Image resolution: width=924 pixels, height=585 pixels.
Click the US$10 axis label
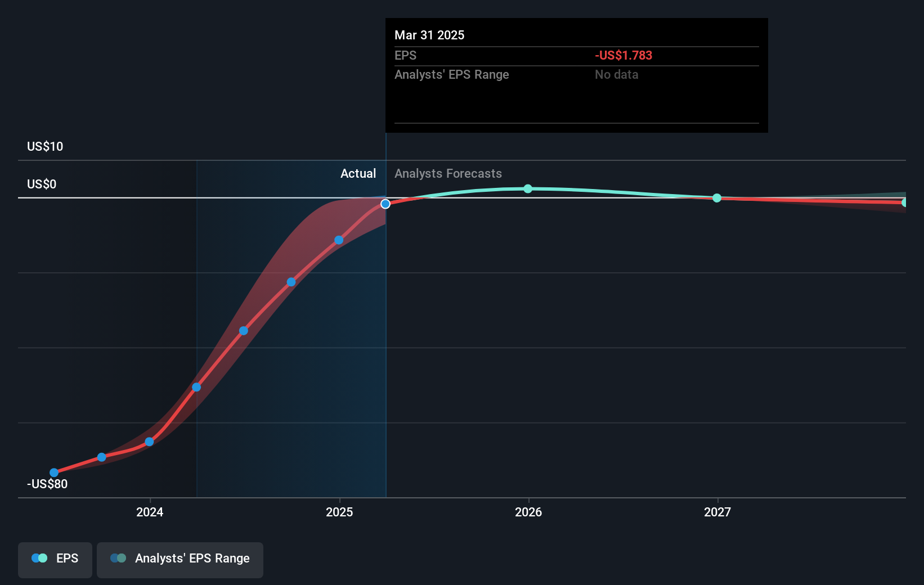click(x=45, y=146)
